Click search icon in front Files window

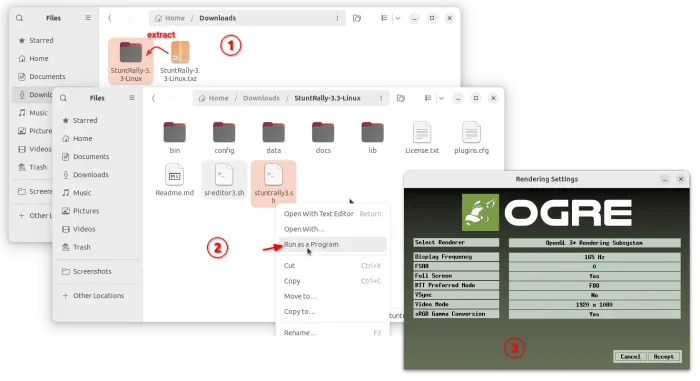[x=63, y=98]
